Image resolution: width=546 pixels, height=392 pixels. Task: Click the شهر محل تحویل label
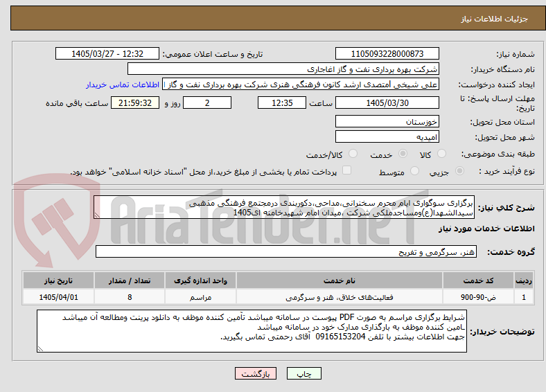[505, 138]
